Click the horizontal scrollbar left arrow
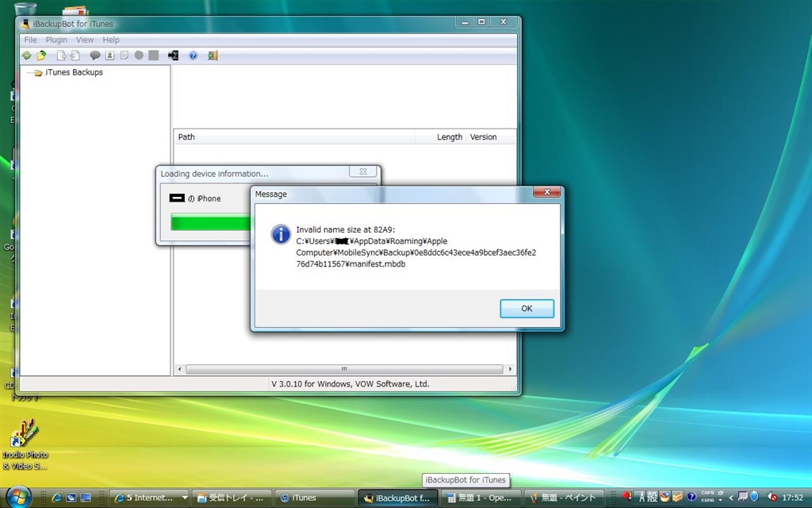Image resolution: width=812 pixels, height=508 pixels. pos(180,369)
